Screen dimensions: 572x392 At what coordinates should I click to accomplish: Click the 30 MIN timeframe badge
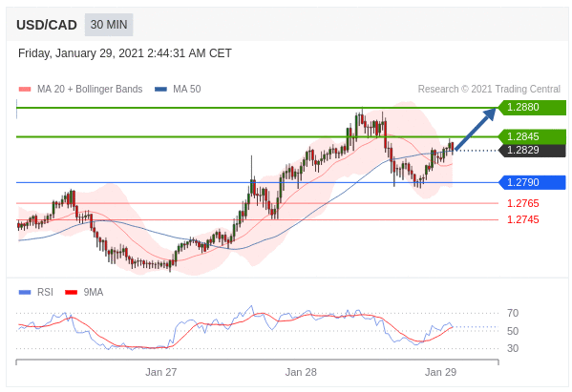pos(109,25)
